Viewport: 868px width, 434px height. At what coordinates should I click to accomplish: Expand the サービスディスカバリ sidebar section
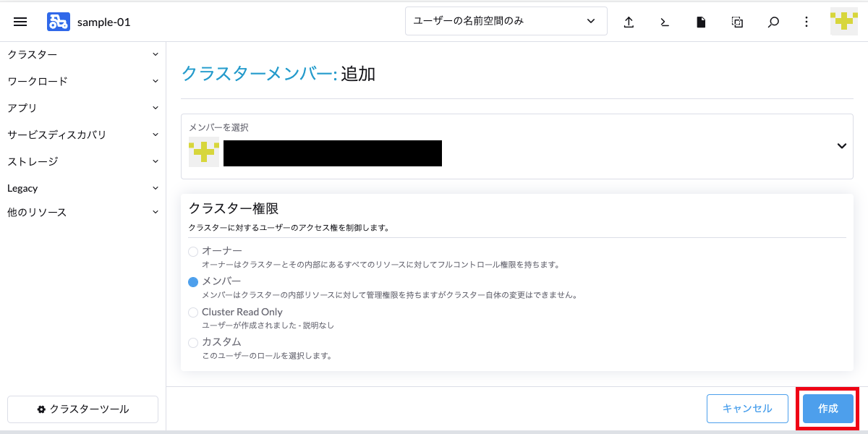tap(83, 135)
